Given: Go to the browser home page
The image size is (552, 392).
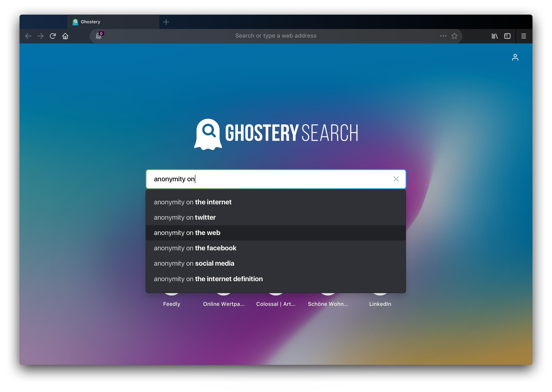Looking at the screenshot, I should tap(65, 36).
